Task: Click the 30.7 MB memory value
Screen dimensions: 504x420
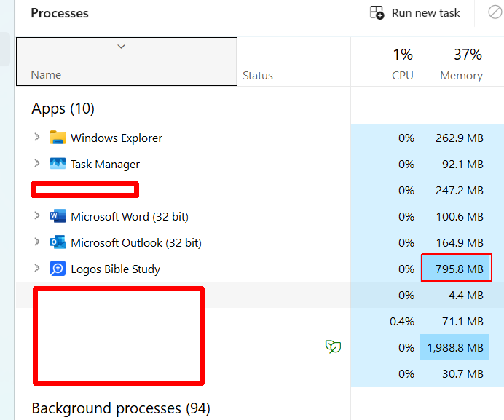Action: coord(462,374)
